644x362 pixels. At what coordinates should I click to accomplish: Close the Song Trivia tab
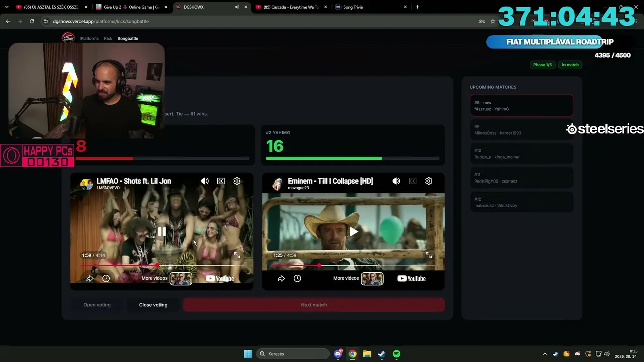point(405,7)
